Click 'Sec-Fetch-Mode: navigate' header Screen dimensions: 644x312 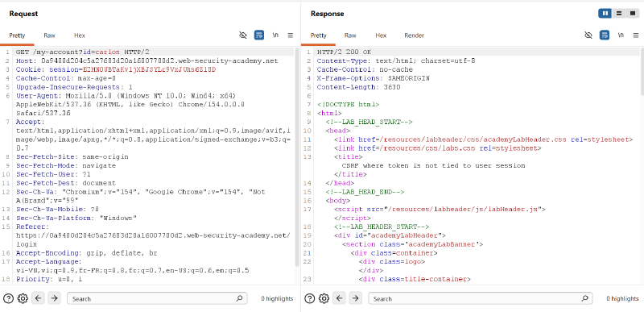tap(66, 165)
